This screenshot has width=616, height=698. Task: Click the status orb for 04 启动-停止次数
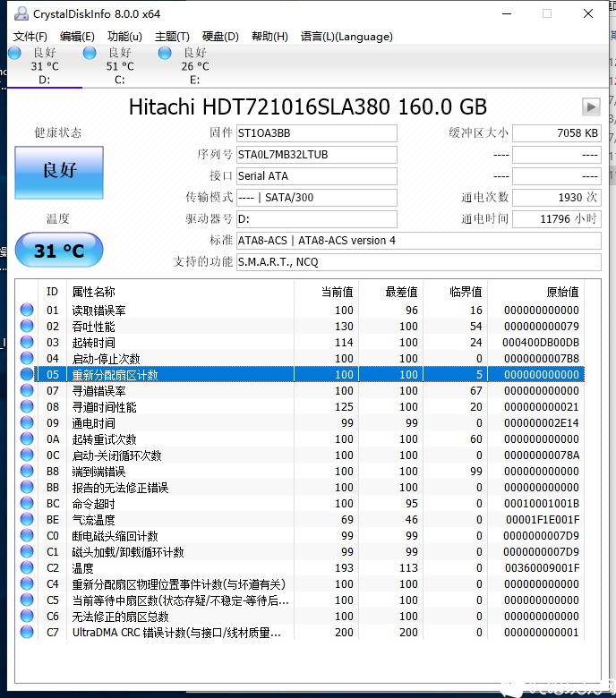point(27,357)
